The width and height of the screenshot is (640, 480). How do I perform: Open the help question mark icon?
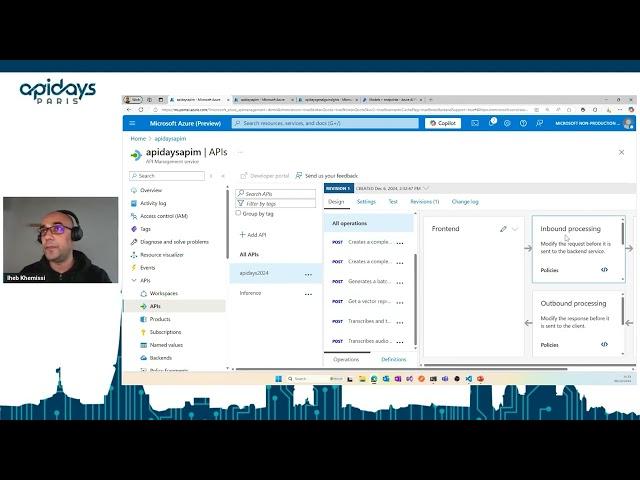(x=523, y=123)
